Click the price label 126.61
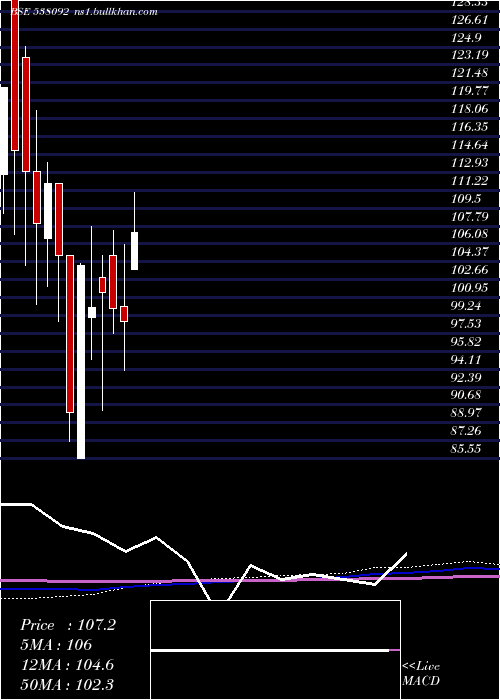Image resolution: width=500 pixels, height=700 pixels. 470,19
